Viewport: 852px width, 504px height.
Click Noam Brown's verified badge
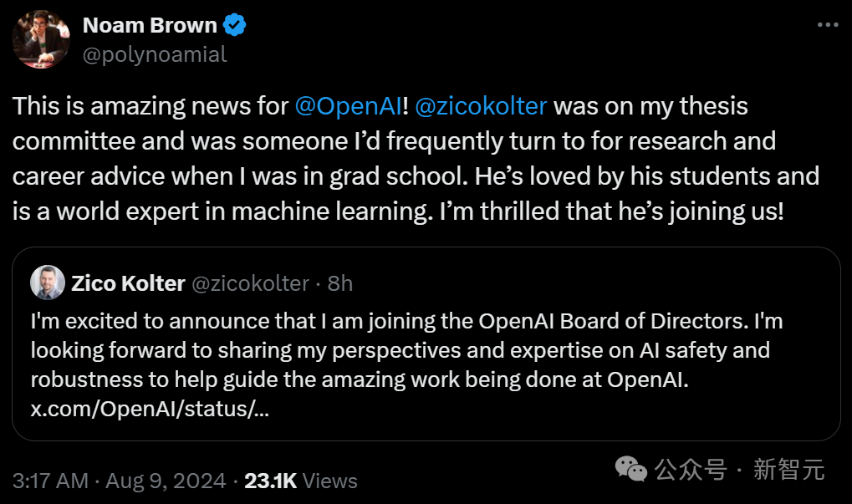tap(235, 25)
